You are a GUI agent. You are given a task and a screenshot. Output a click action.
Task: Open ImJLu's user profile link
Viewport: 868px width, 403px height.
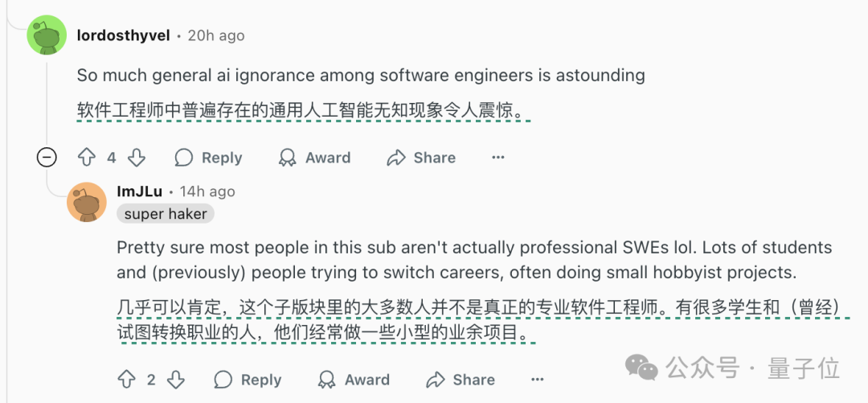click(140, 191)
